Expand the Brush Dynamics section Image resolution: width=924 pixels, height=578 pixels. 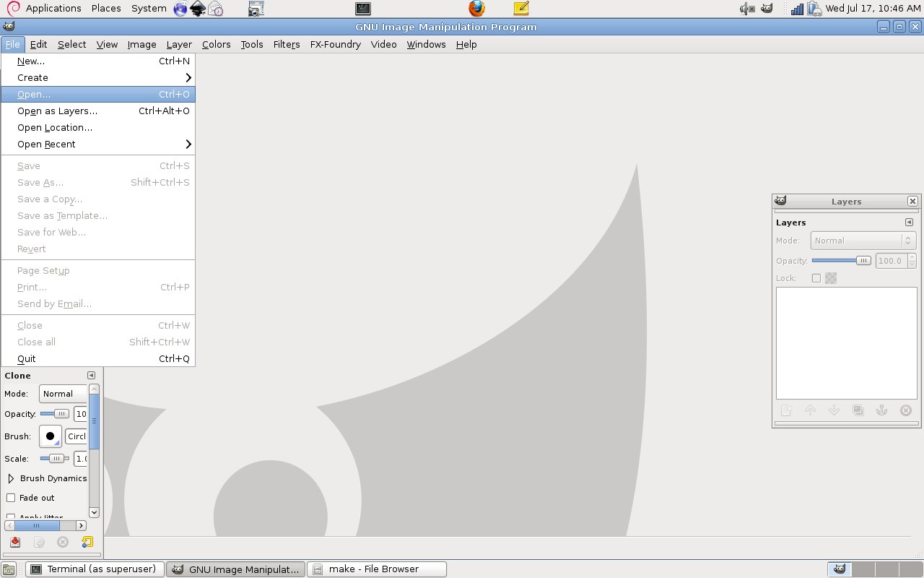10,478
